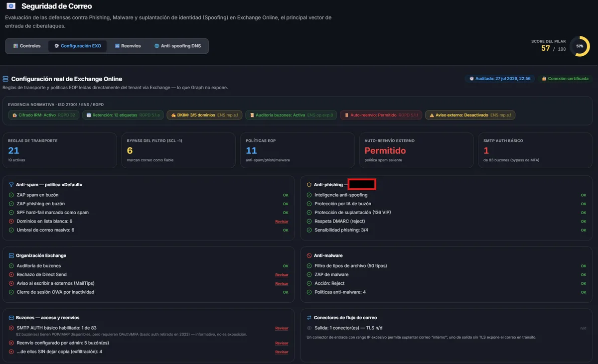This screenshot has width=598, height=364.
Task: Click the Anti-phishing shield icon
Action: [309, 185]
